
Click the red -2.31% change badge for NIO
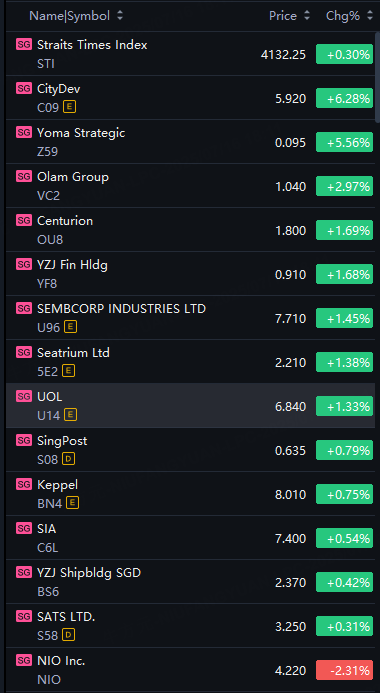point(345,670)
